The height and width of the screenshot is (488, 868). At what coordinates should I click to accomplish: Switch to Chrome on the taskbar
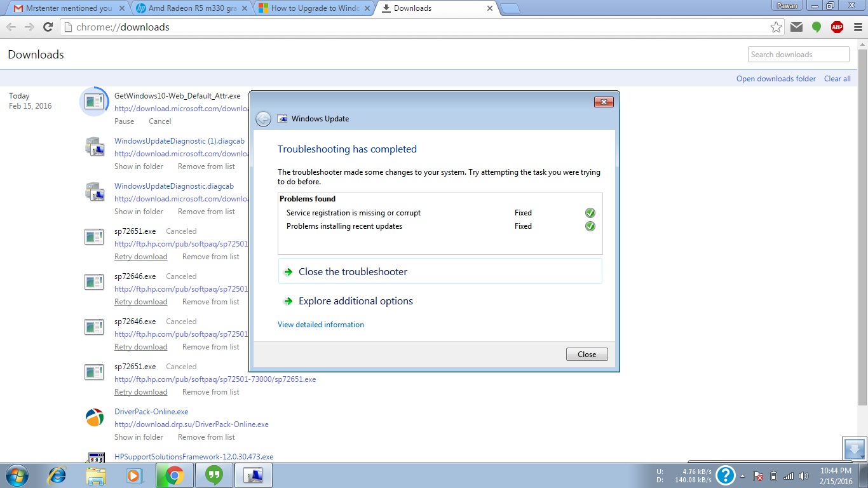(x=174, y=475)
